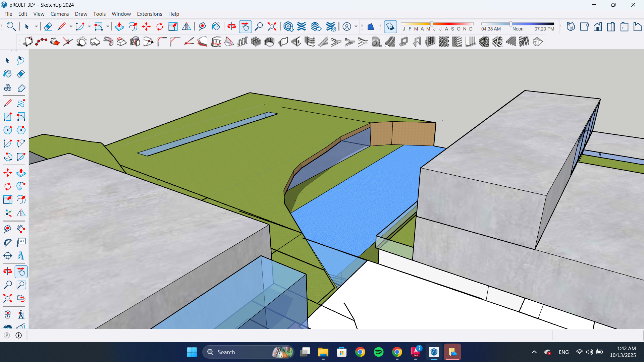Select the Tape Measure tool in top toolbar
Screen dimensions: 644x362
point(202,26)
